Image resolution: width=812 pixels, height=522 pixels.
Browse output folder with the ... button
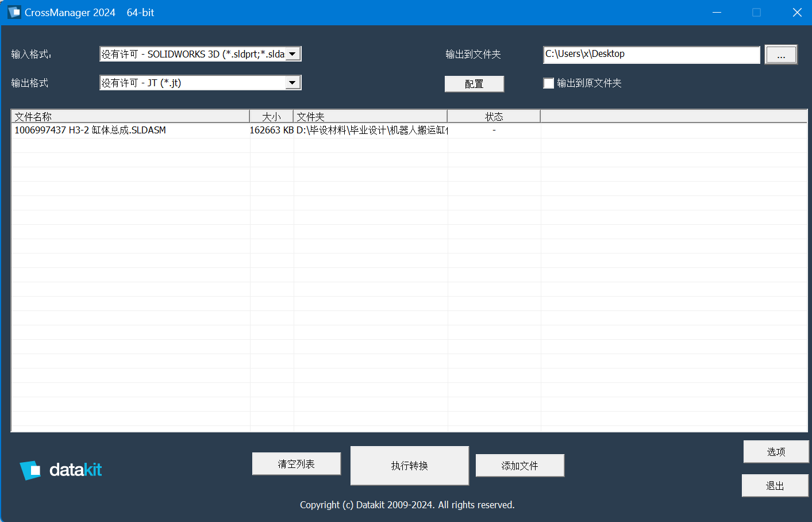pyautogui.click(x=781, y=55)
